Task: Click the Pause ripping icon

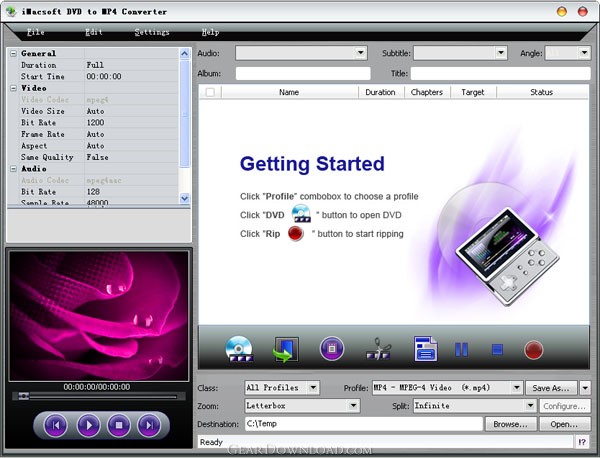Action: coord(462,349)
